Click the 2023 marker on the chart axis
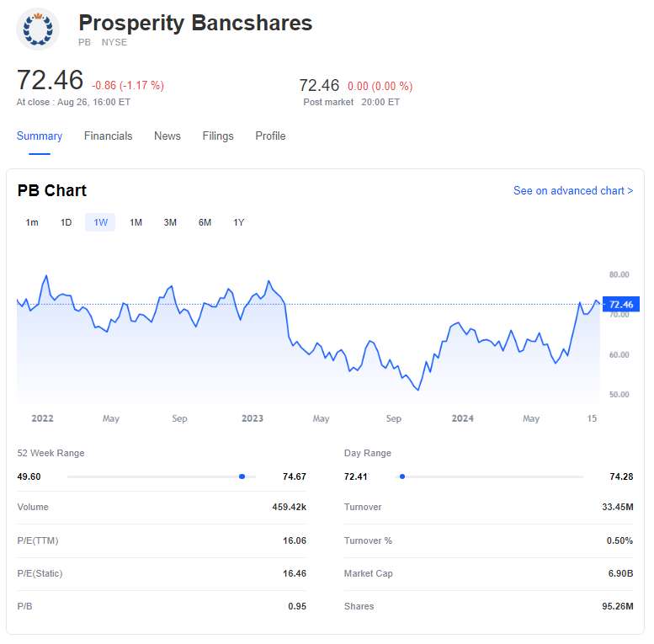The image size is (654, 644). point(252,418)
